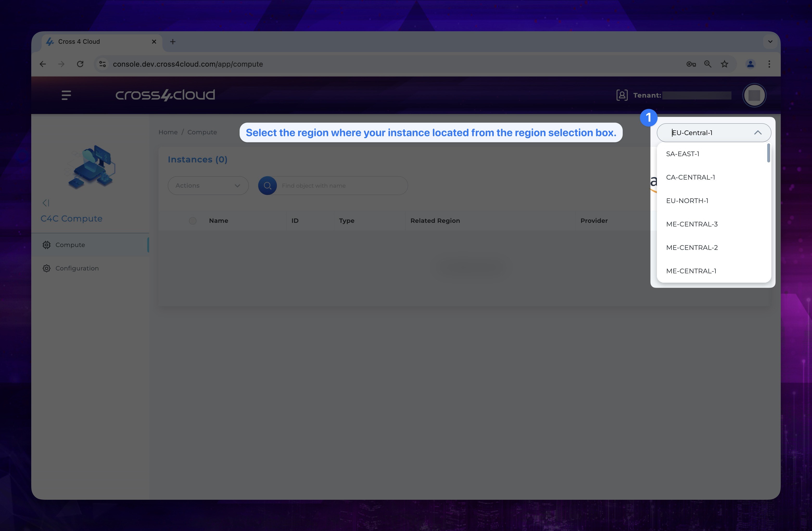Viewport: 812px width, 531px height.
Task: Click the cross4cloud logo
Action: click(x=165, y=95)
